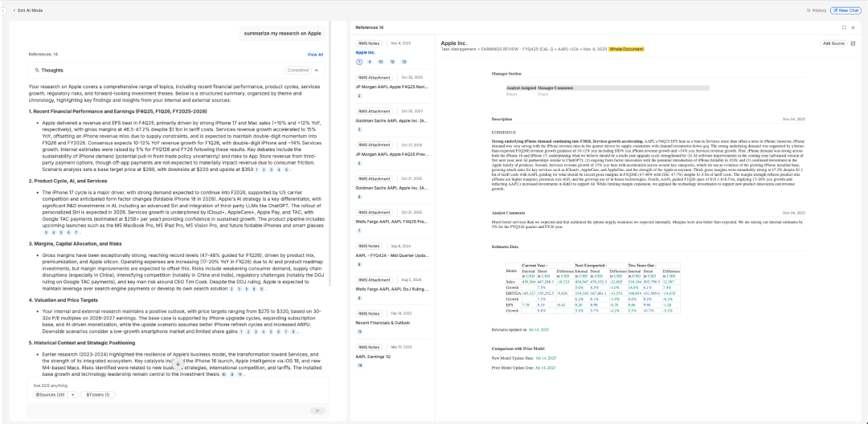Click RMS Notes tag dated Mar 15, 2025
The image size is (868, 424).
[x=369, y=347]
